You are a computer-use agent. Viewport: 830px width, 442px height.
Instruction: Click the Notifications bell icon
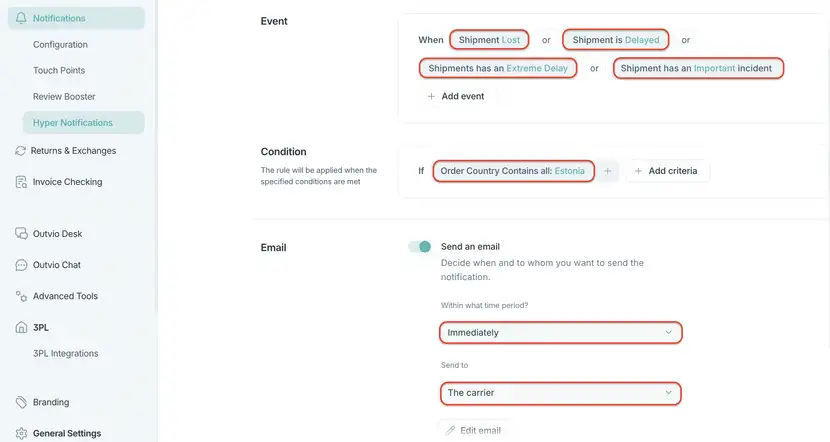coord(21,18)
